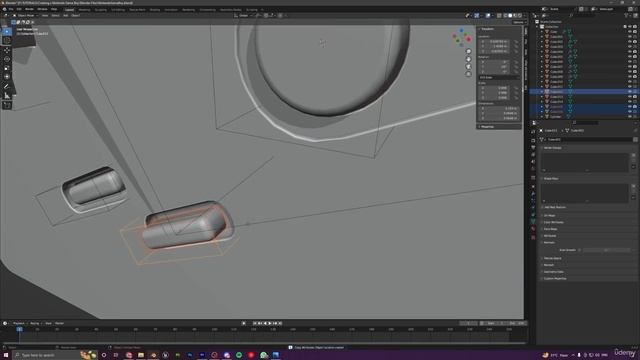The height and width of the screenshot is (360, 640).
Task: Select the Measure ruler tool
Action: [x=7, y=96]
